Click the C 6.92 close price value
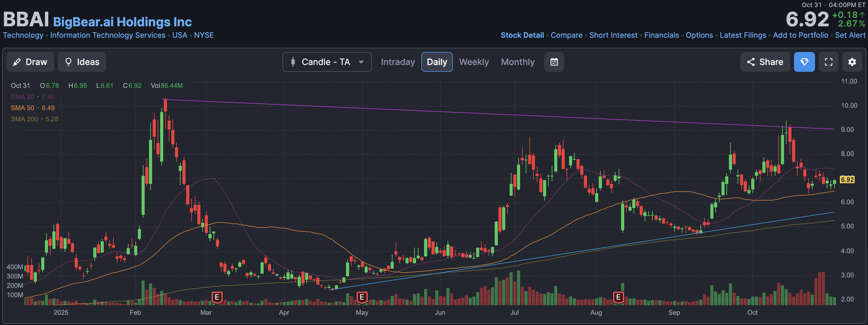This screenshot has height=325, width=868. click(x=132, y=86)
